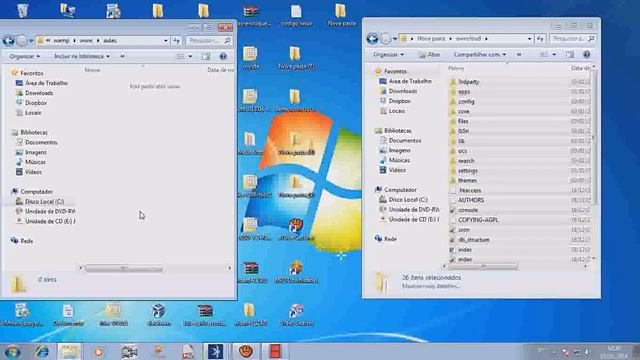Screen dimensions: 640x360
Task: Open view options arrow in owncloud window
Action: [x=554, y=54]
